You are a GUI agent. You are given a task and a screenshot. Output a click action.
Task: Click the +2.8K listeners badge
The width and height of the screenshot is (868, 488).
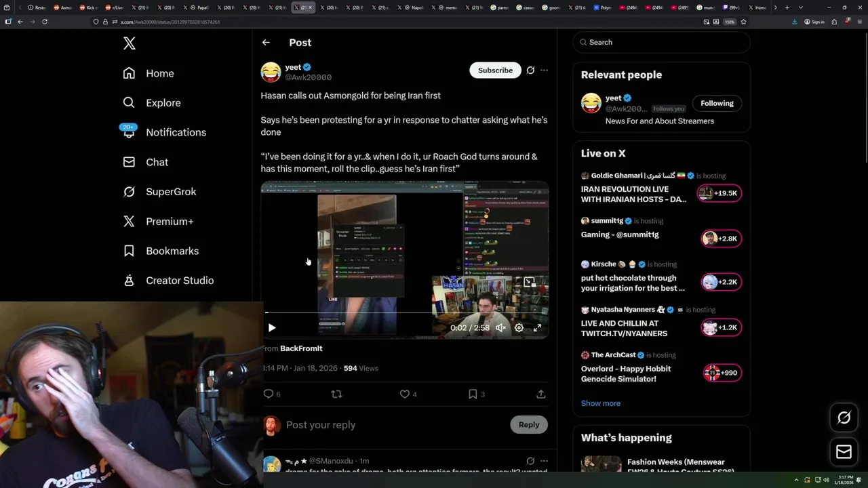coord(722,239)
